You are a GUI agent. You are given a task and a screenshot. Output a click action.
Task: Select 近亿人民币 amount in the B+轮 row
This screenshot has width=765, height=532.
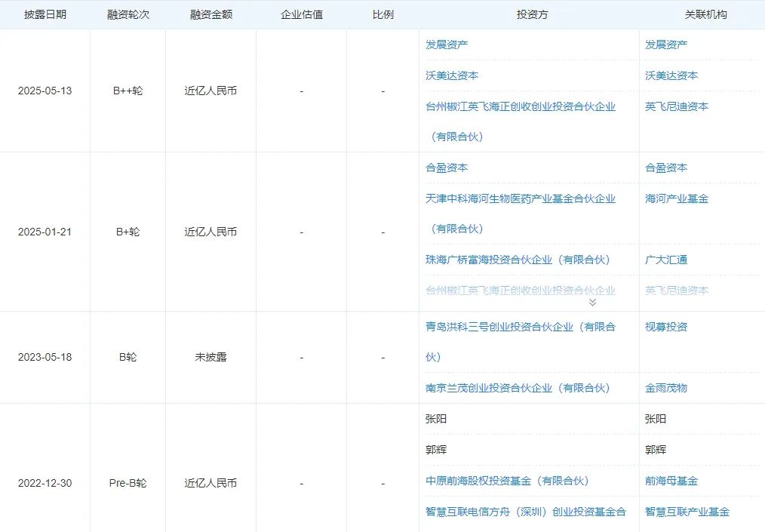pos(210,232)
